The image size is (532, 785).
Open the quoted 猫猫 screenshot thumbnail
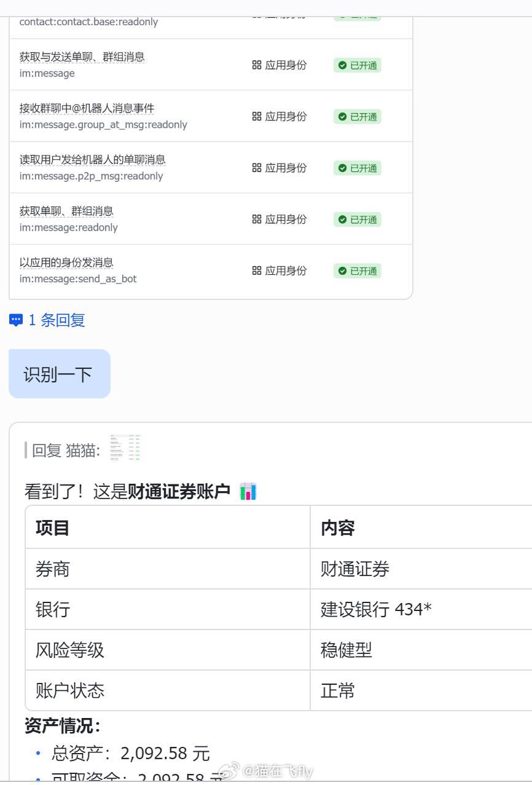click(x=125, y=448)
